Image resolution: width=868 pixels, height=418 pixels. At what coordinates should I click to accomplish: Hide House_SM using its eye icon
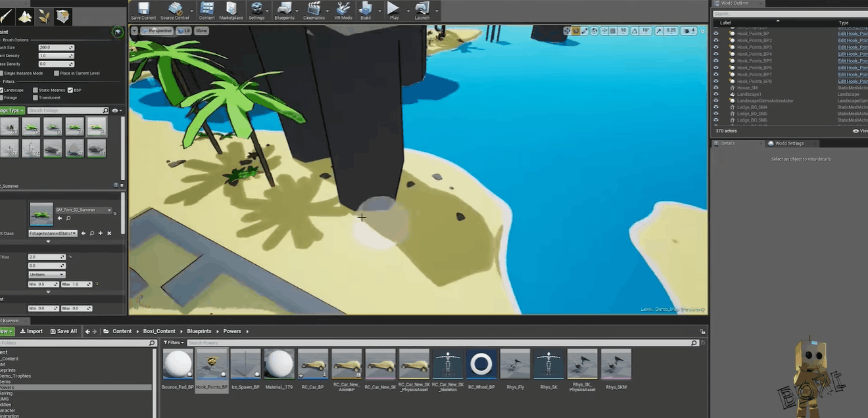tap(716, 87)
